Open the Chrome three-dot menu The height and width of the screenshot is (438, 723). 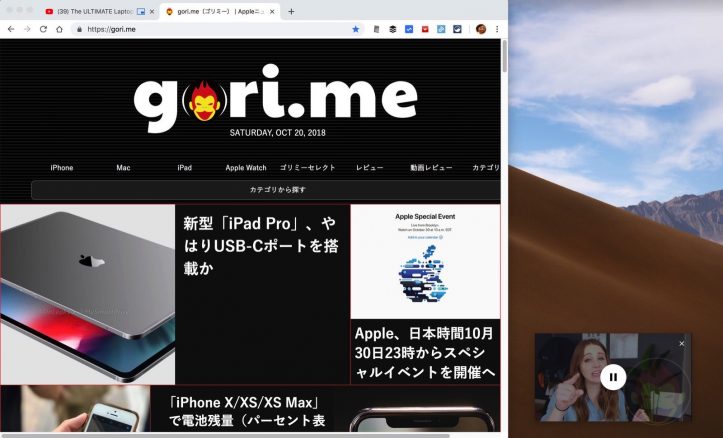point(497,29)
